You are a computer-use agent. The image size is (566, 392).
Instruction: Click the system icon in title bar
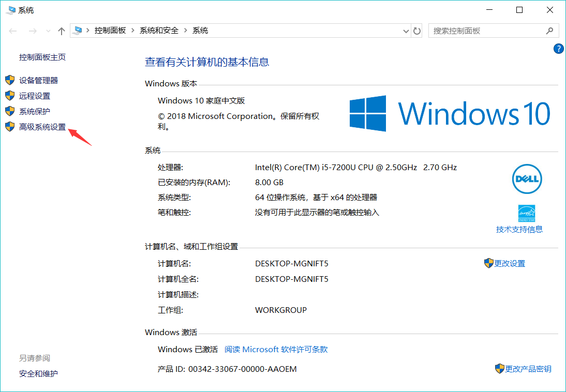(x=10, y=10)
